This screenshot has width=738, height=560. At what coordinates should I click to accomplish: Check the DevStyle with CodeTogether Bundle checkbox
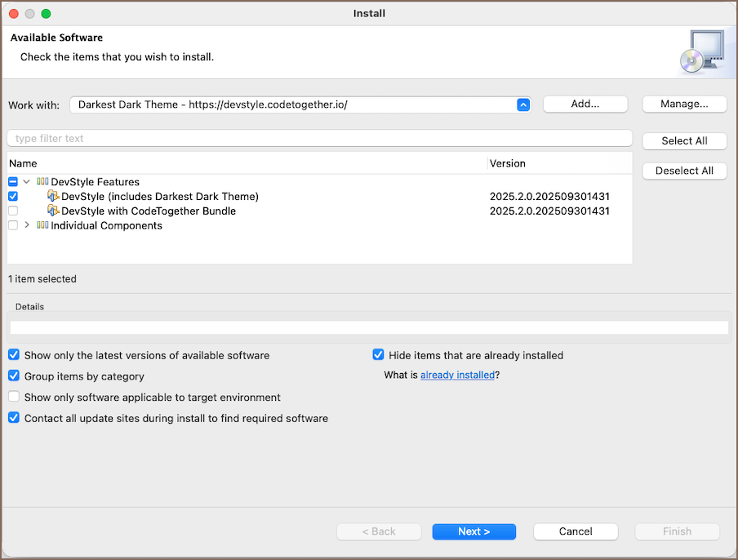point(13,211)
